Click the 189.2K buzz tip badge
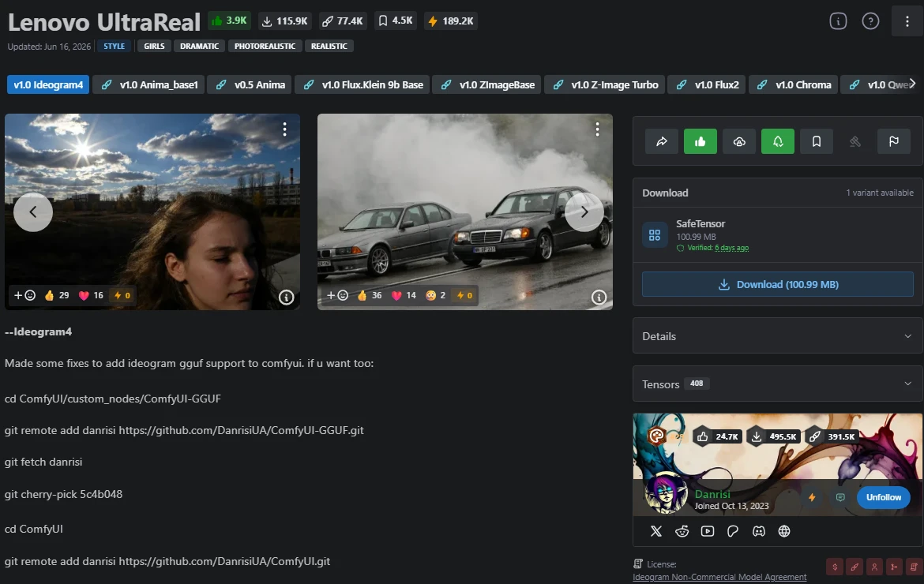The height and width of the screenshot is (584, 924). (x=451, y=21)
